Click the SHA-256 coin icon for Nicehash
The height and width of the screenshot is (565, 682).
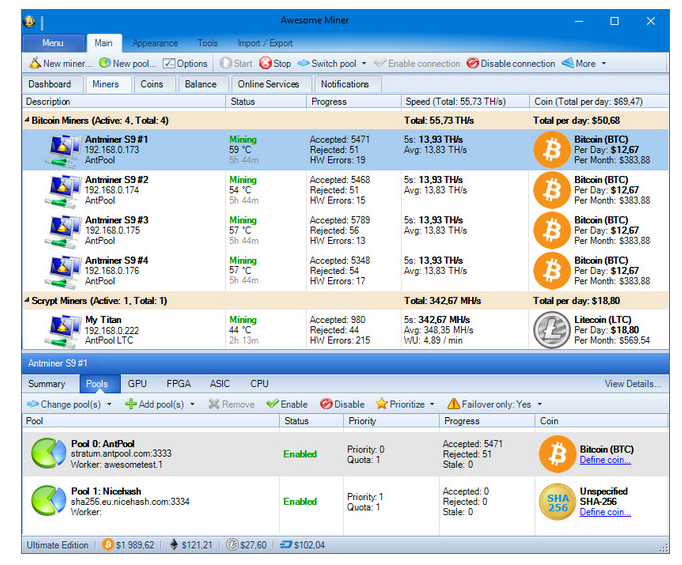pyautogui.click(x=556, y=501)
